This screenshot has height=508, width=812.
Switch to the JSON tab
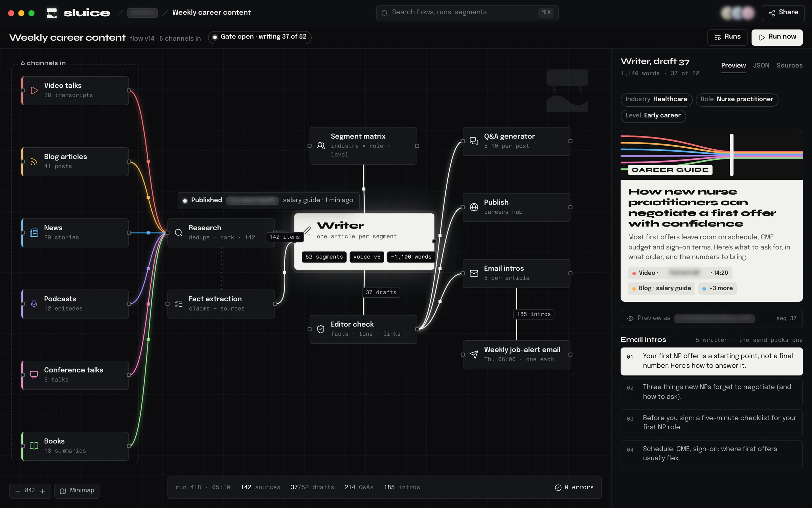761,66
